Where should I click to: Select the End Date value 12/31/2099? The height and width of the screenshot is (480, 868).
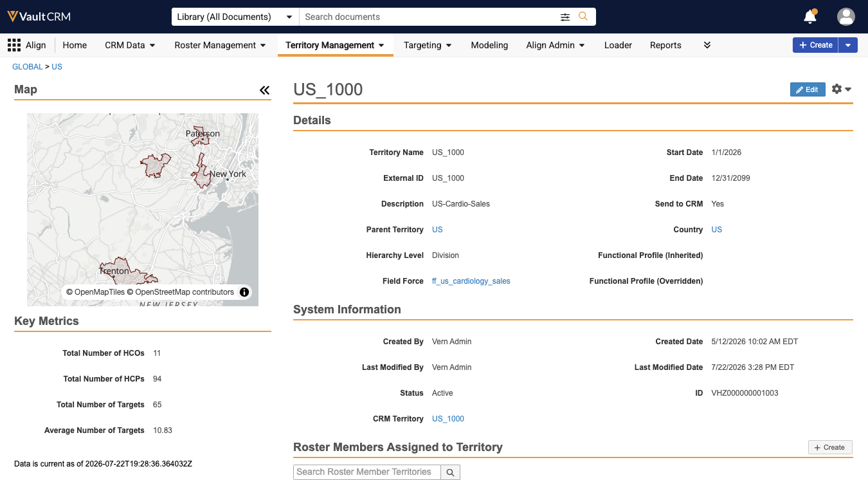(731, 178)
